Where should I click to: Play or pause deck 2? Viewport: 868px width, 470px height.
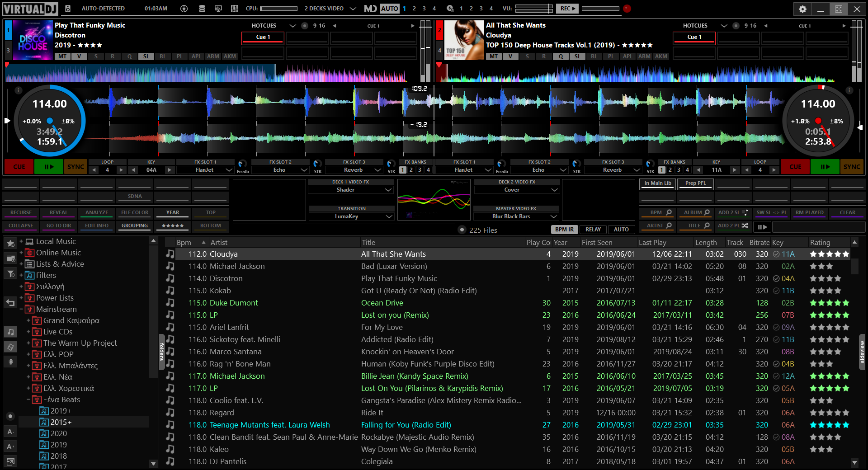(825, 167)
